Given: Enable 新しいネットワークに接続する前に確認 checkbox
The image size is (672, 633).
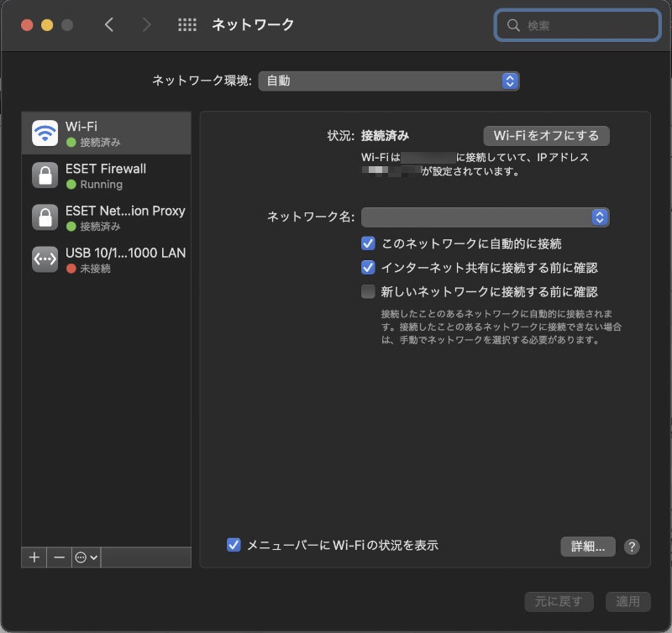Looking at the screenshot, I should point(368,292).
